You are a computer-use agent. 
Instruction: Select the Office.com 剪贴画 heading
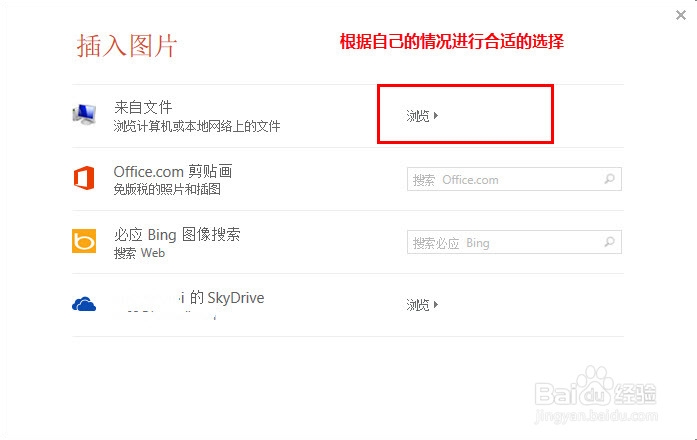click(173, 172)
